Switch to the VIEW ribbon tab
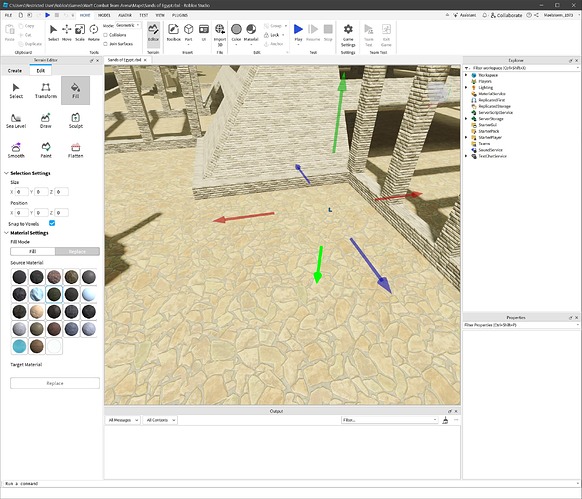582x499 pixels. [160, 15]
